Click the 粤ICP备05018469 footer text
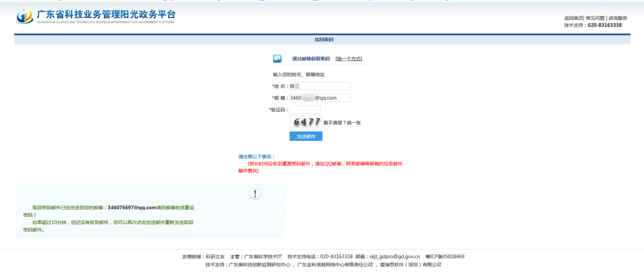The width and height of the screenshot is (644, 273). (x=445, y=256)
